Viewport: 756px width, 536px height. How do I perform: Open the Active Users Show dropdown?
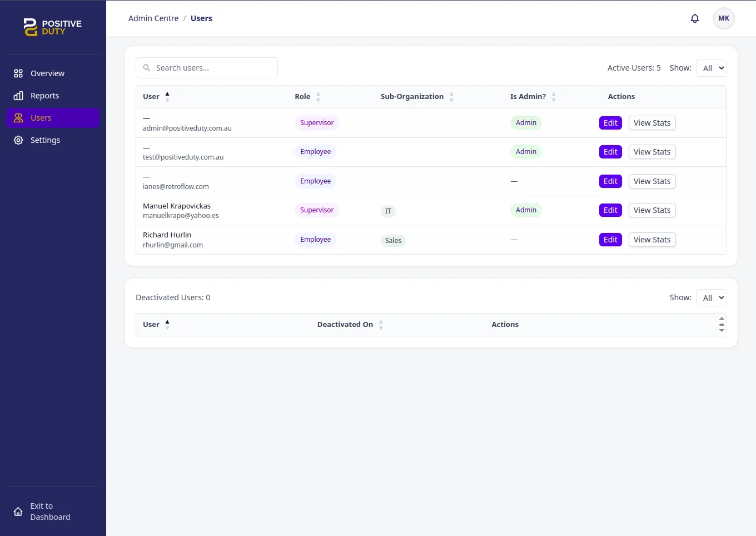[x=711, y=68]
